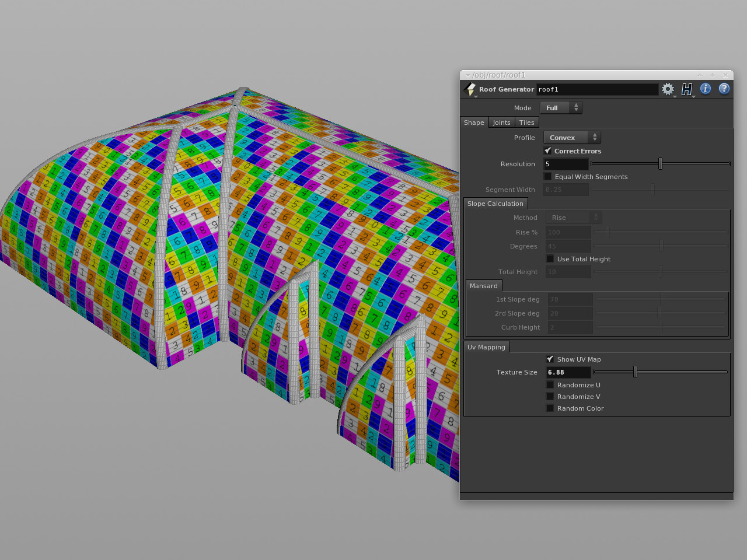This screenshot has height=560, width=747.
Task: Switch to the Tiles tab
Action: 526,123
